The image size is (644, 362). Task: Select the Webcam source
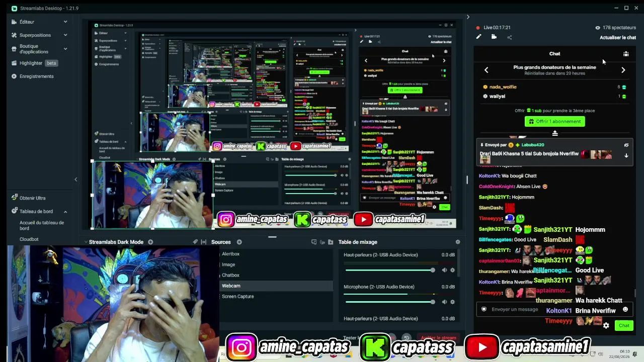coord(276,286)
